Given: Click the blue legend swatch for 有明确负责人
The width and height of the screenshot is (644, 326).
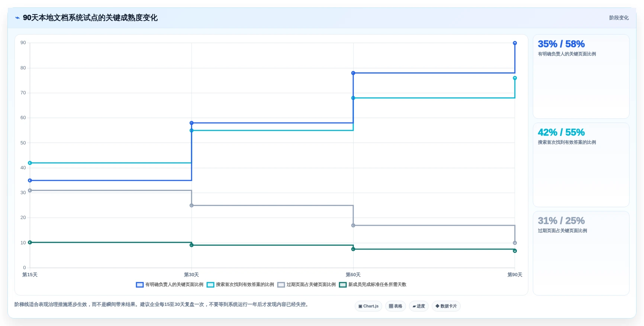Looking at the screenshot, I should (140, 285).
